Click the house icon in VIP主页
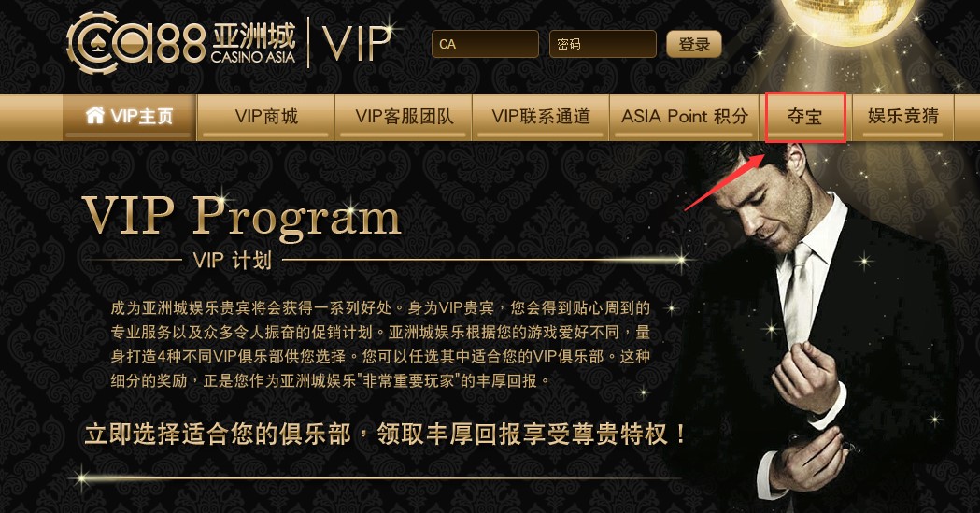The image size is (980, 513). (x=95, y=115)
